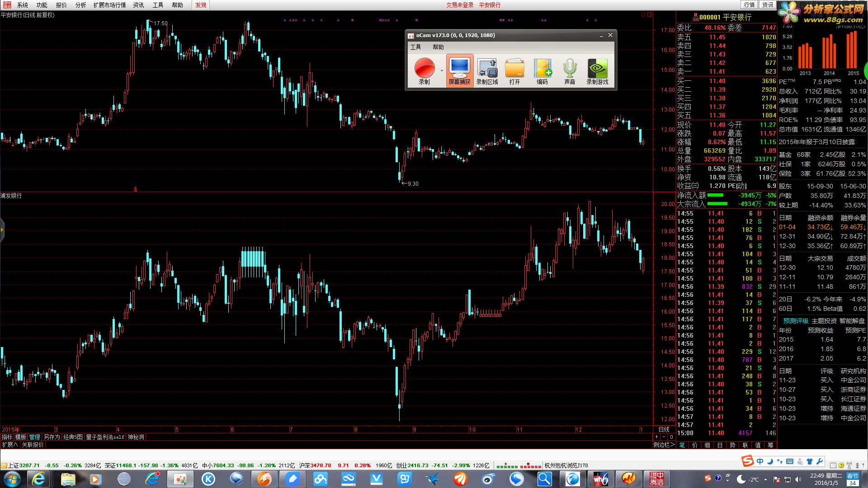
Task: Toggle Sogou Chinese/English 中 mode
Action: [x=760, y=461]
